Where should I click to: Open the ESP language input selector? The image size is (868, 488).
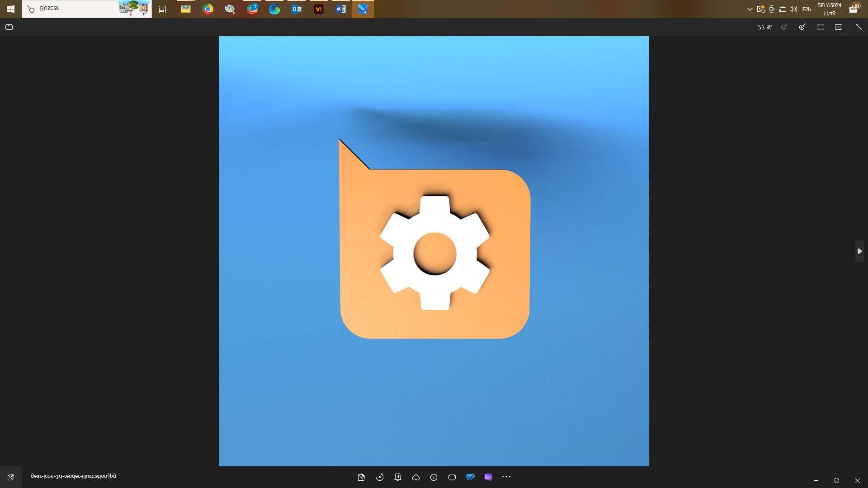(x=807, y=9)
